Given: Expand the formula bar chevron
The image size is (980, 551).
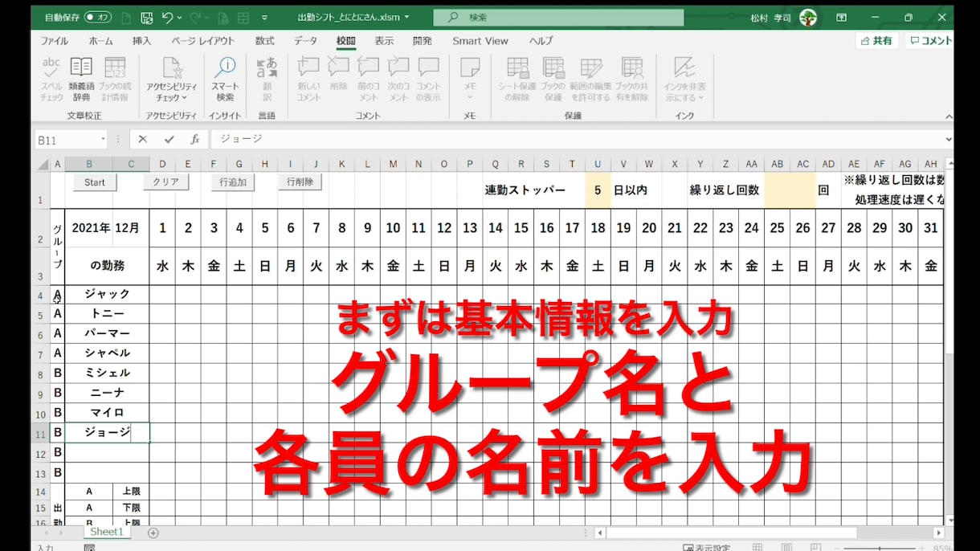Looking at the screenshot, I should (x=949, y=139).
